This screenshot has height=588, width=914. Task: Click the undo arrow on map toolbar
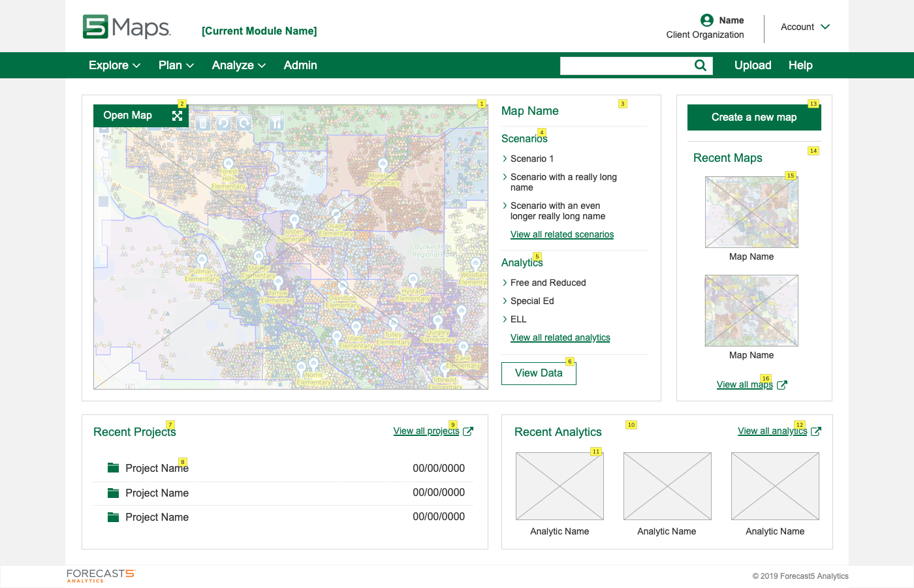[223, 123]
